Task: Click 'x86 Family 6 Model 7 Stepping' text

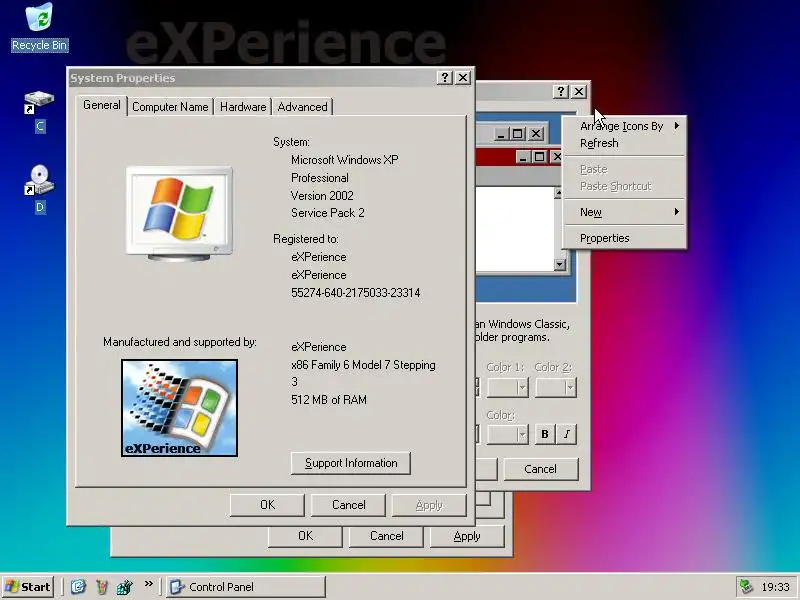Action: [363, 365]
